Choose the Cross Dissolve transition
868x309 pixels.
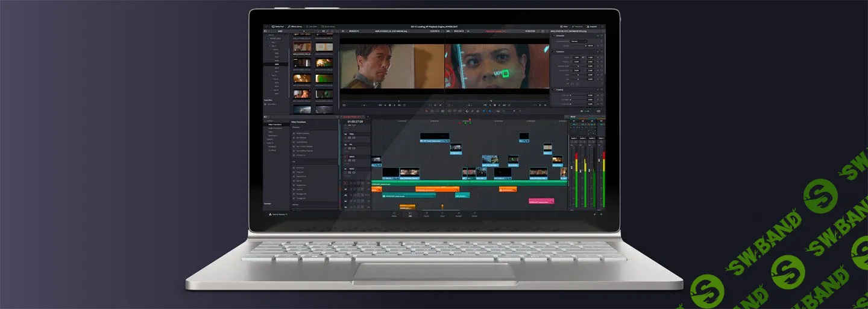tap(302, 142)
